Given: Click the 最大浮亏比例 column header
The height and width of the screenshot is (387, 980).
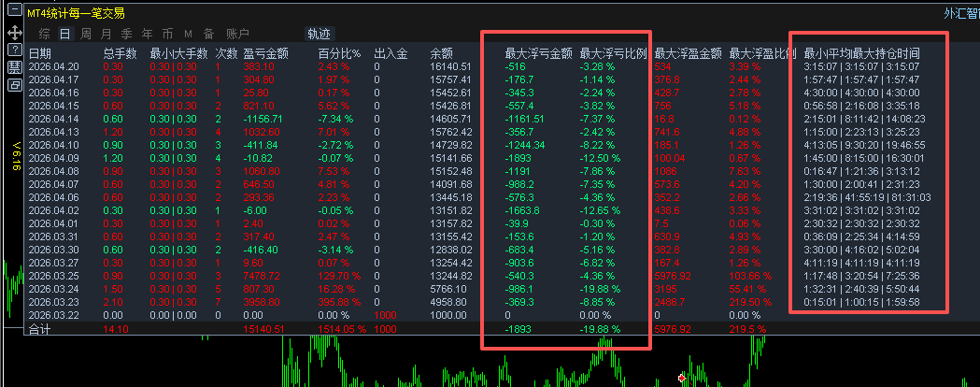Looking at the screenshot, I should 613,54.
